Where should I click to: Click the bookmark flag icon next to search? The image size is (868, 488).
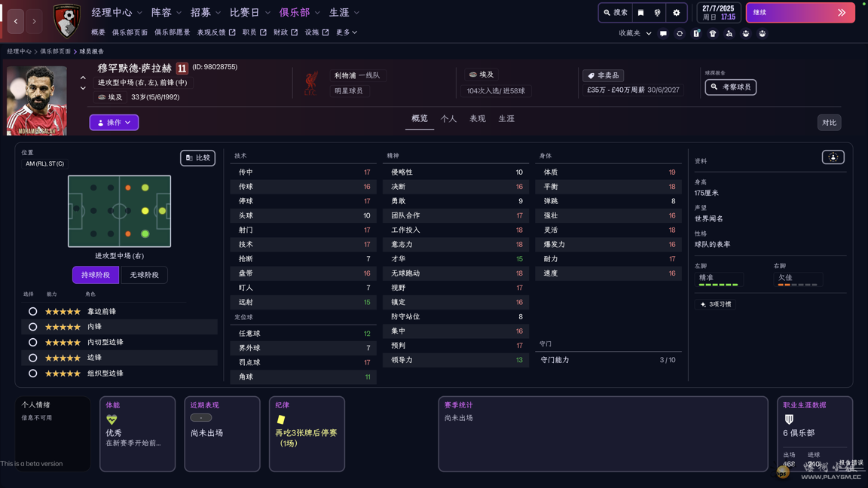pyautogui.click(x=641, y=13)
